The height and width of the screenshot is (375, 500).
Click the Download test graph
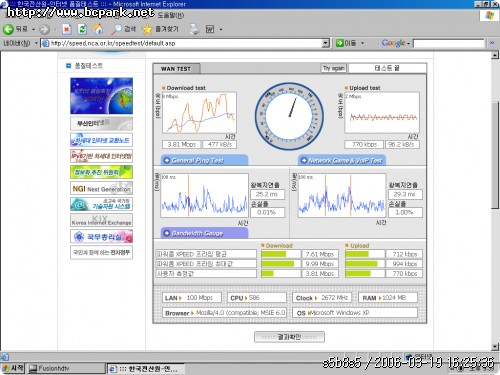(x=199, y=113)
